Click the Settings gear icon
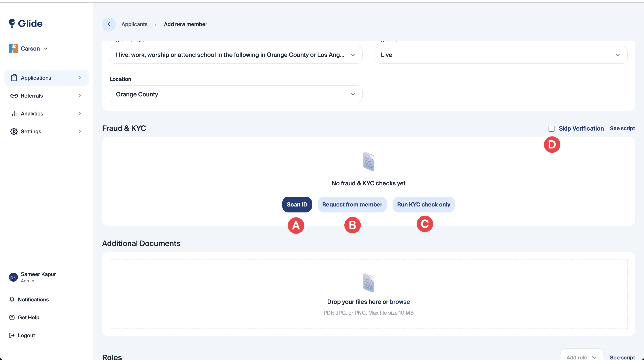This screenshot has width=644, height=360. tap(14, 131)
